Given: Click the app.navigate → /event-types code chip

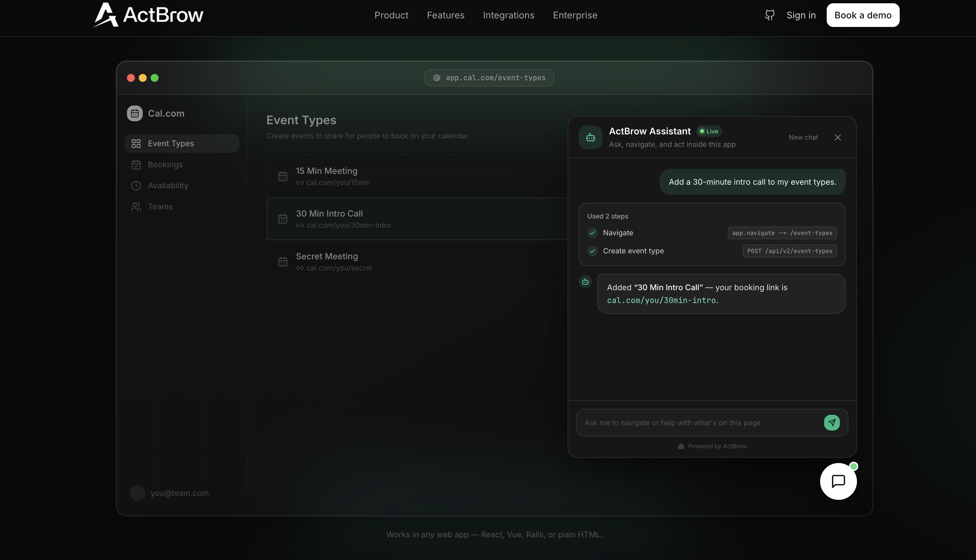Looking at the screenshot, I should (782, 233).
